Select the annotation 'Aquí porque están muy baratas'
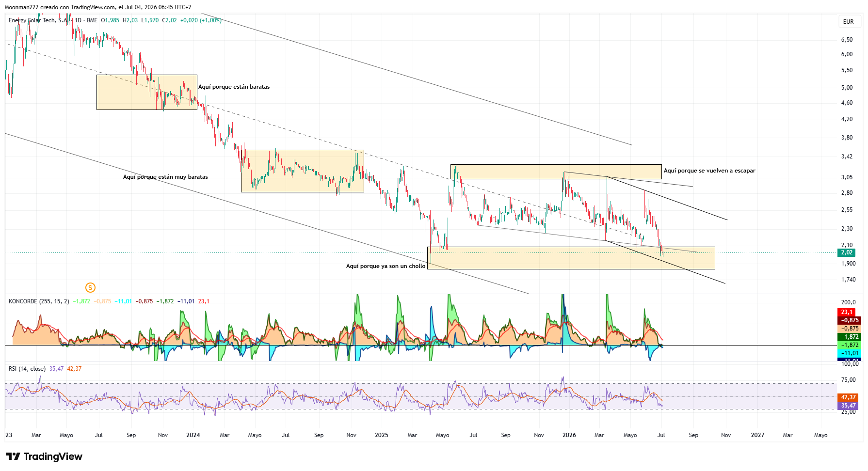This screenshot has width=868, height=471. pyautogui.click(x=165, y=177)
